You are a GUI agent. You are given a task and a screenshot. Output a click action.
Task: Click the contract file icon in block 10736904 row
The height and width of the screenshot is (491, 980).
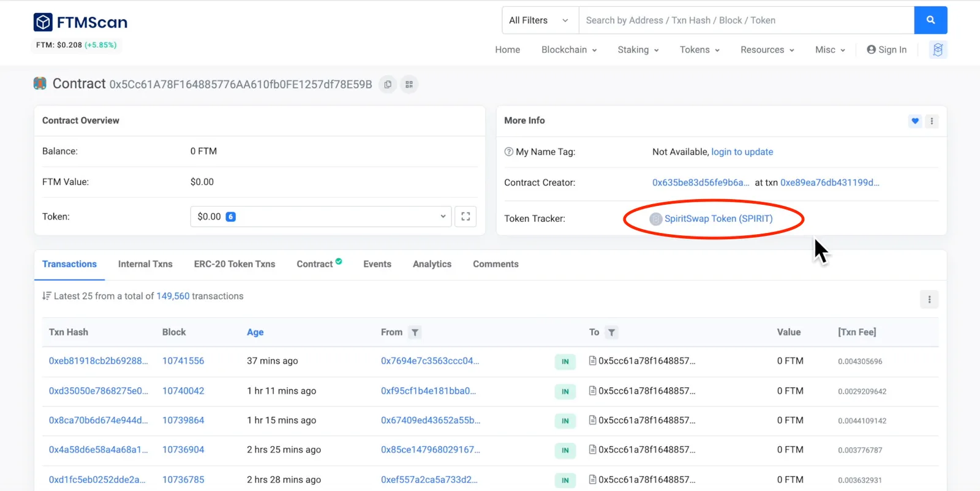coord(592,449)
